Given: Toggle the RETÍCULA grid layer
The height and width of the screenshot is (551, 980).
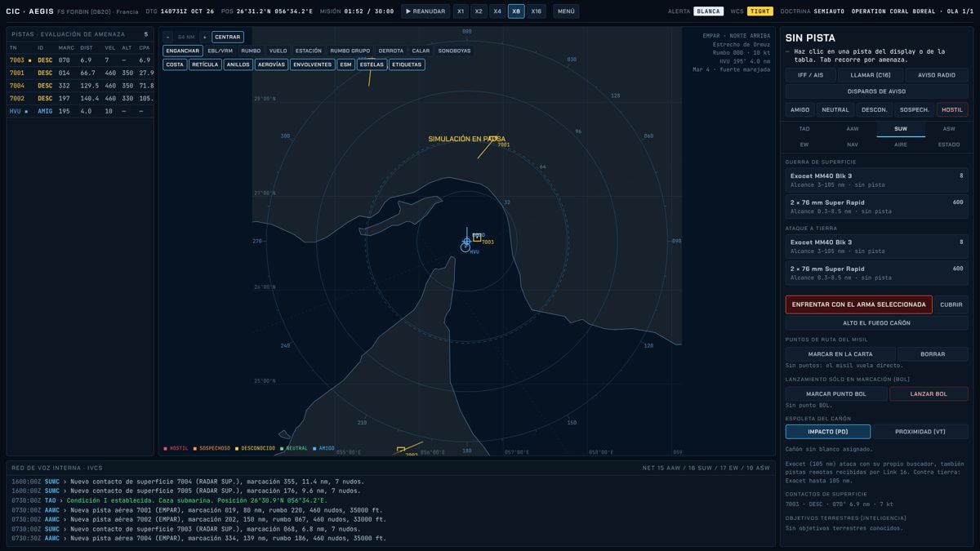Looking at the screenshot, I should 205,64.
